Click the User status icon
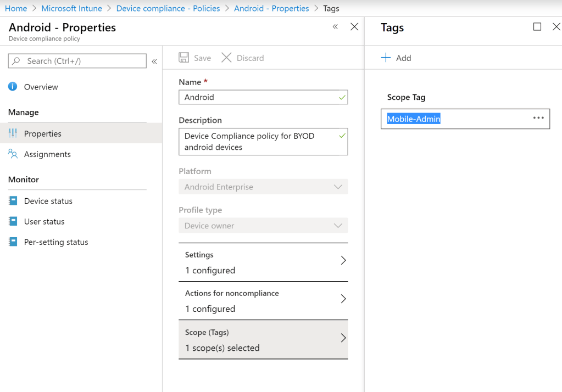This screenshot has width=562, height=392. (x=13, y=221)
